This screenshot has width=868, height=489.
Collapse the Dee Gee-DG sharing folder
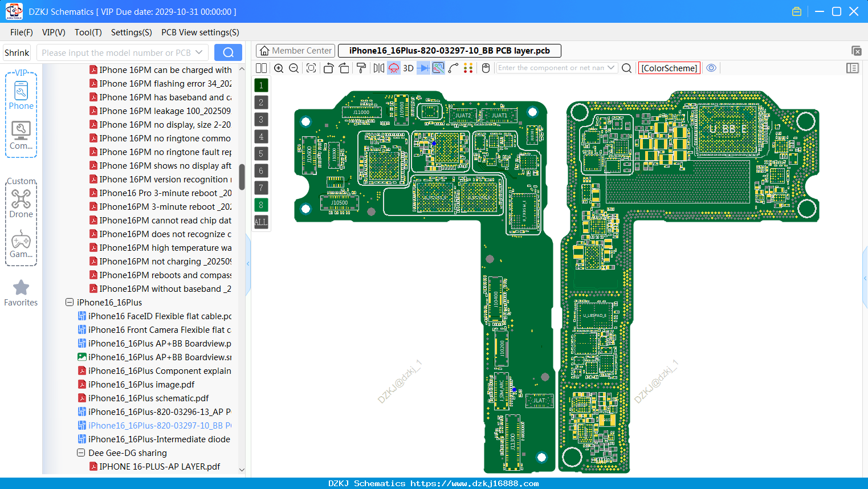coord(81,453)
